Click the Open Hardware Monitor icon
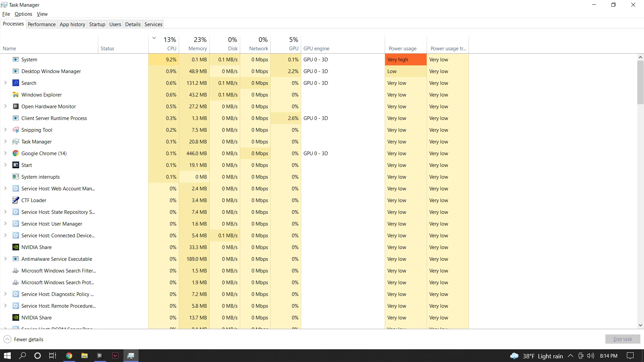 click(x=15, y=107)
